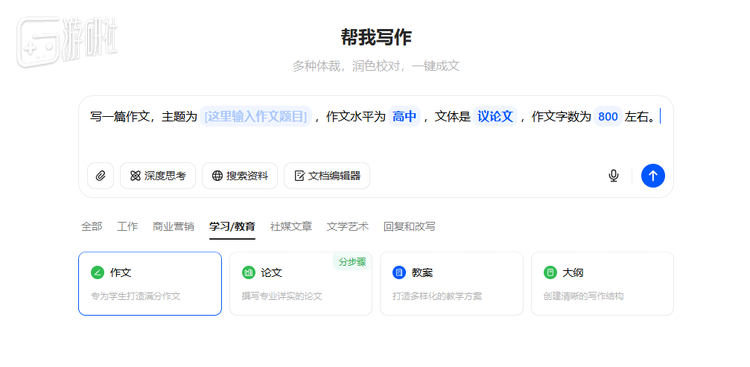750x367 pixels.
Task: Click the paperclip attachment icon
Action: click(100, 176)
